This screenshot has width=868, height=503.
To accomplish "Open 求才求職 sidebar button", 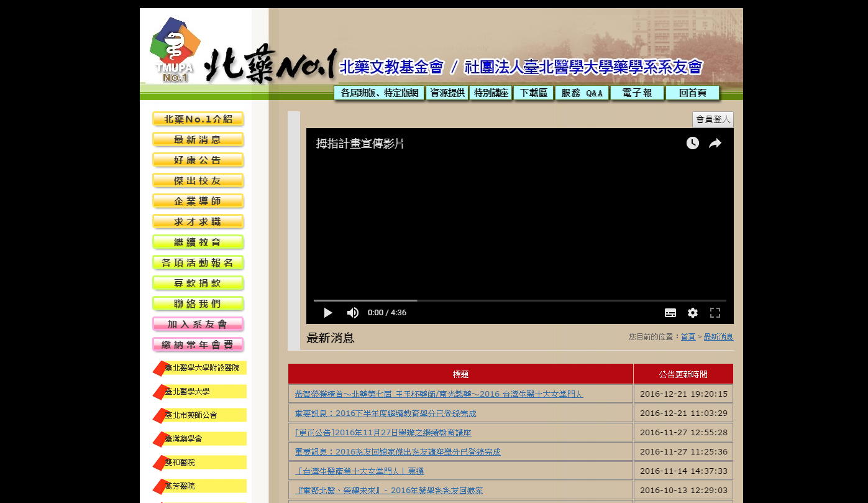I will tap(198, 222).
